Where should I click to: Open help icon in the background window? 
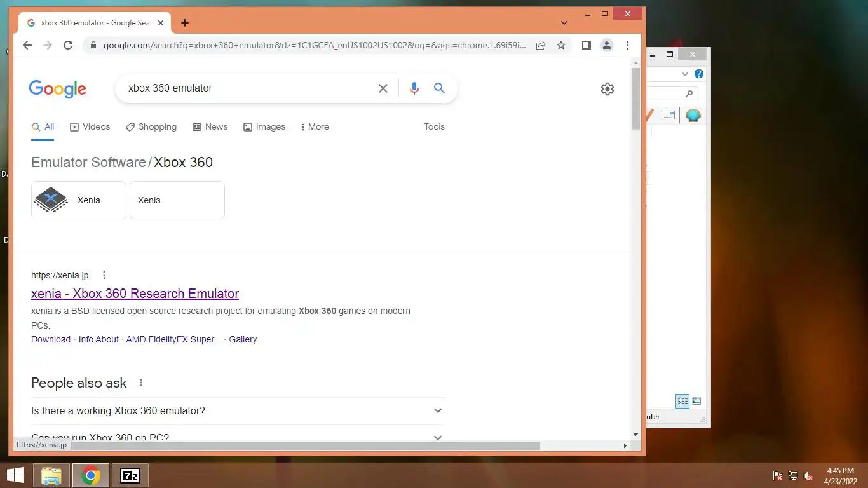(699, 74)
